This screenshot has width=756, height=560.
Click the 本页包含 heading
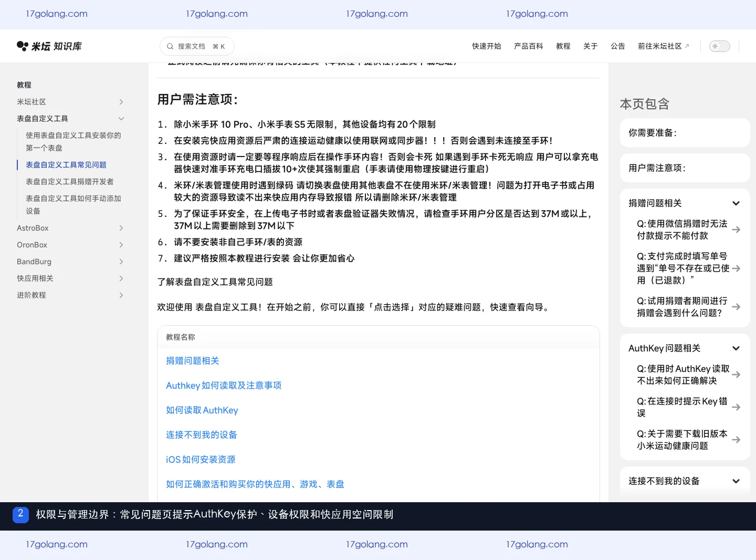pos(645,104)
